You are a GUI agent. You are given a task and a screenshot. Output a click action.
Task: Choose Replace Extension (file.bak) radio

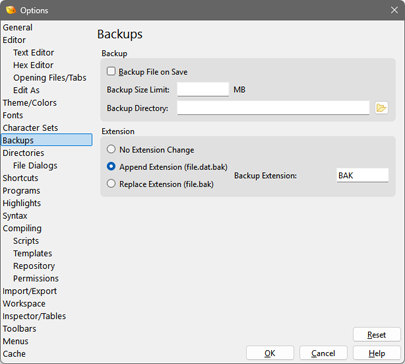tap(111, 184)
